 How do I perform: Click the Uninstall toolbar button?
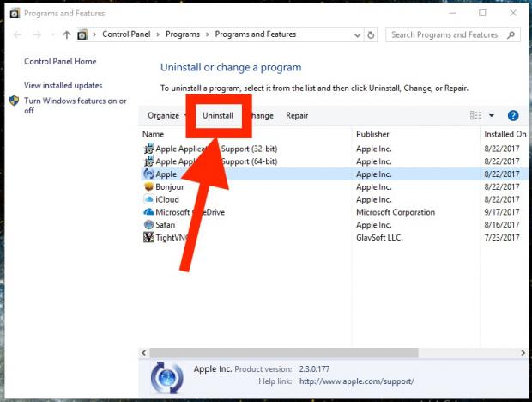click(218, 116)
